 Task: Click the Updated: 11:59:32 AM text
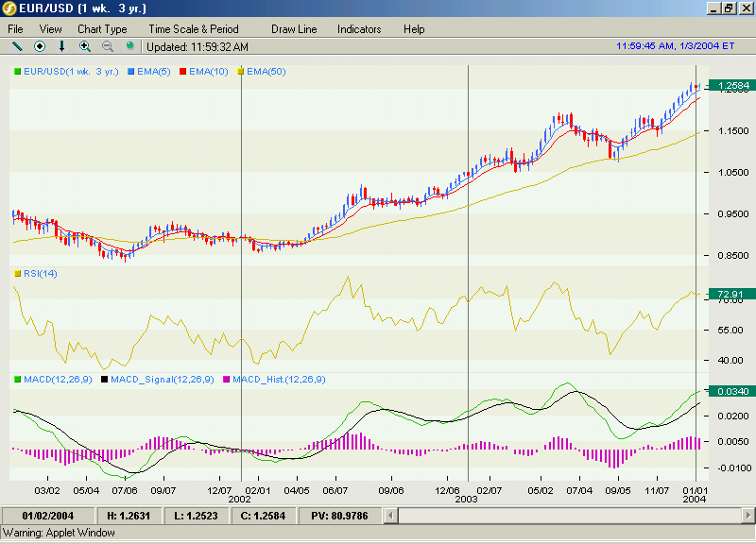198,46
